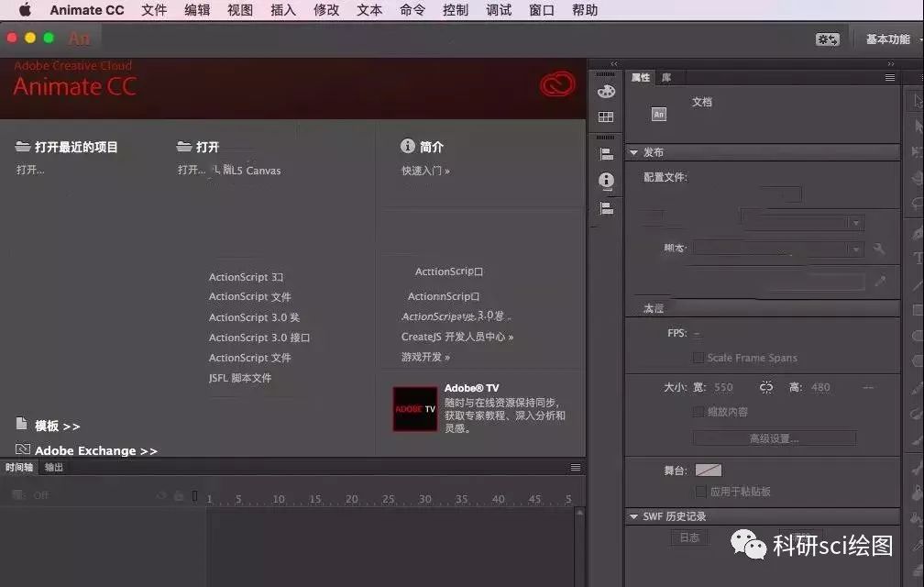This screenshot has height=587, width=924.
Task: Click the Adobe TV thumbnail
Action: click(x=415, y=408)
